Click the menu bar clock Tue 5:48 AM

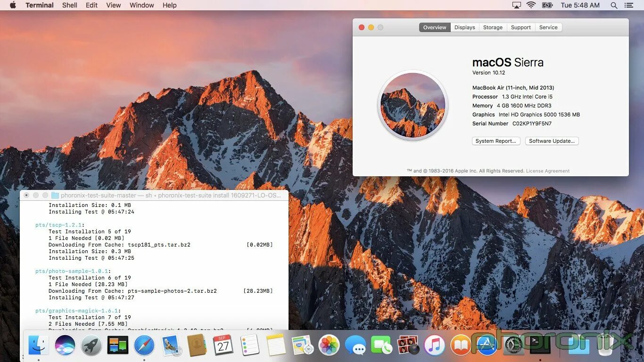tap(580, 5)
